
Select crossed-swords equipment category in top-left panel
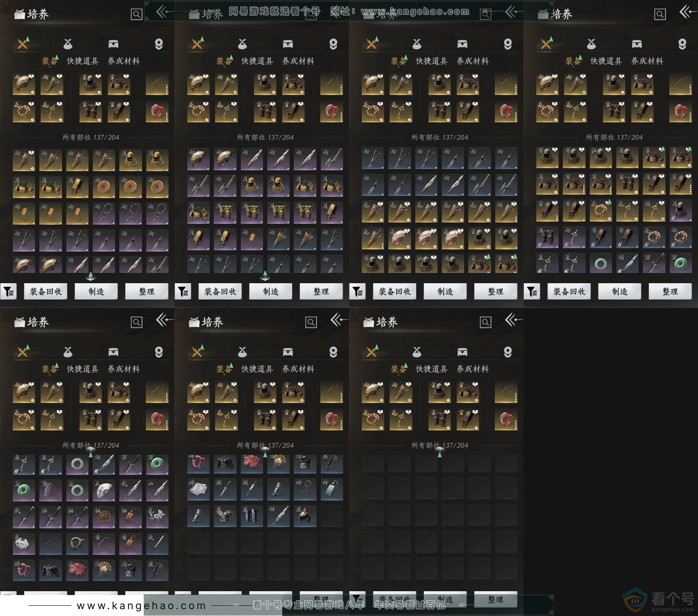click(23, 43)
